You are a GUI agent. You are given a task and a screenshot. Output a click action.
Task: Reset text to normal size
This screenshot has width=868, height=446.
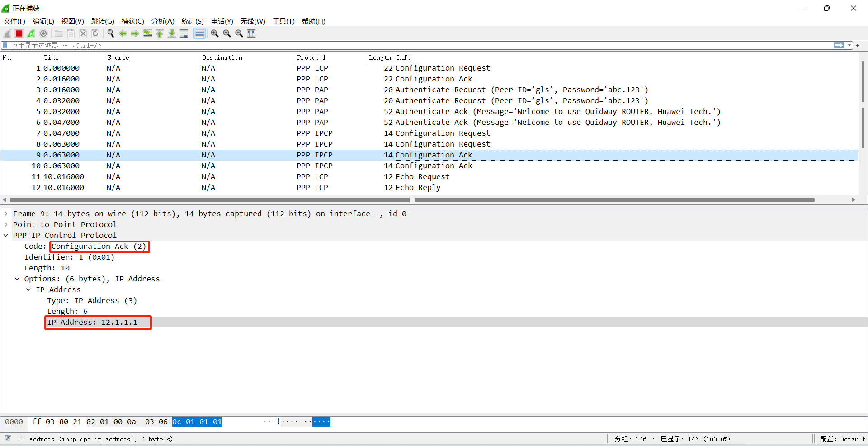coord(239,33)
